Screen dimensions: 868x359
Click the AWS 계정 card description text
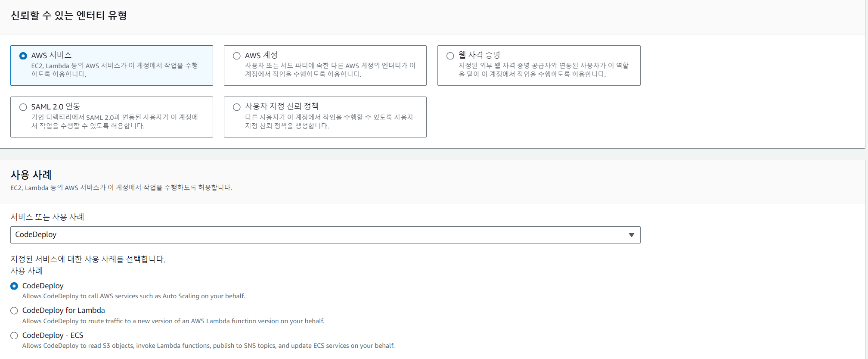[x=330, y=70]
